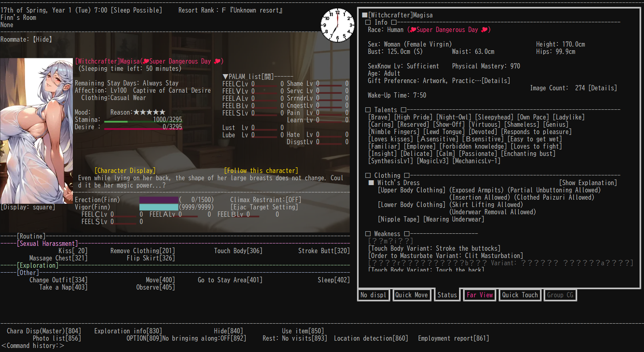644x352 pixels.
Task: Change the [Display: square] portrait mode
Action: click(x=28, y=207)
